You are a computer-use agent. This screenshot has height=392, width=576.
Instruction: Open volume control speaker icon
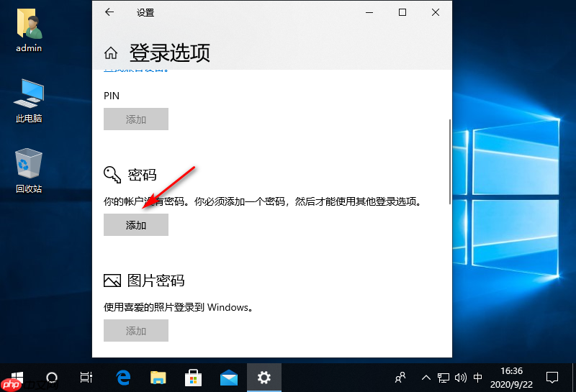460,378
